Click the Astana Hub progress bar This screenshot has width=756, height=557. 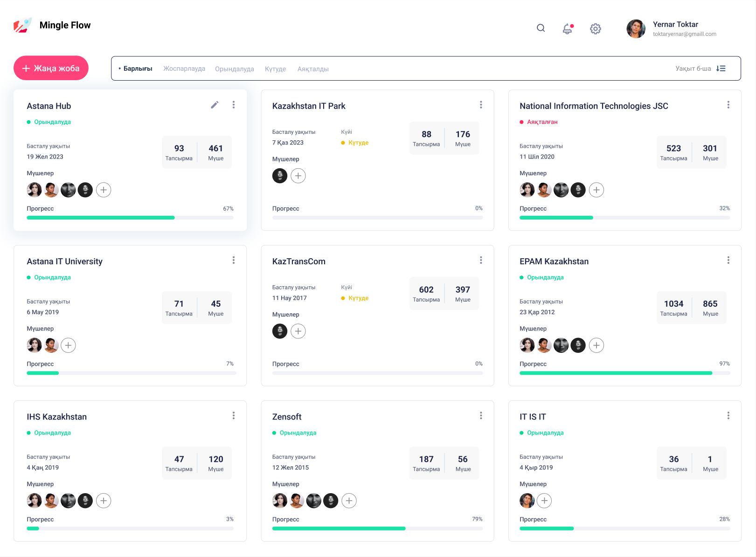130,218
